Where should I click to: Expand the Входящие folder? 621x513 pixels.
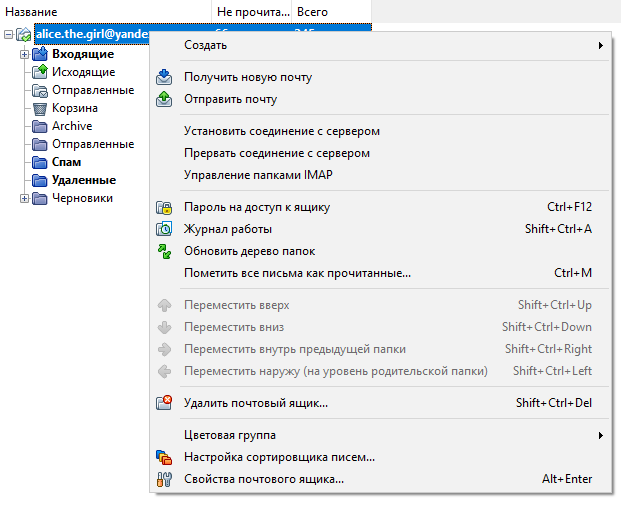(24, 54)
